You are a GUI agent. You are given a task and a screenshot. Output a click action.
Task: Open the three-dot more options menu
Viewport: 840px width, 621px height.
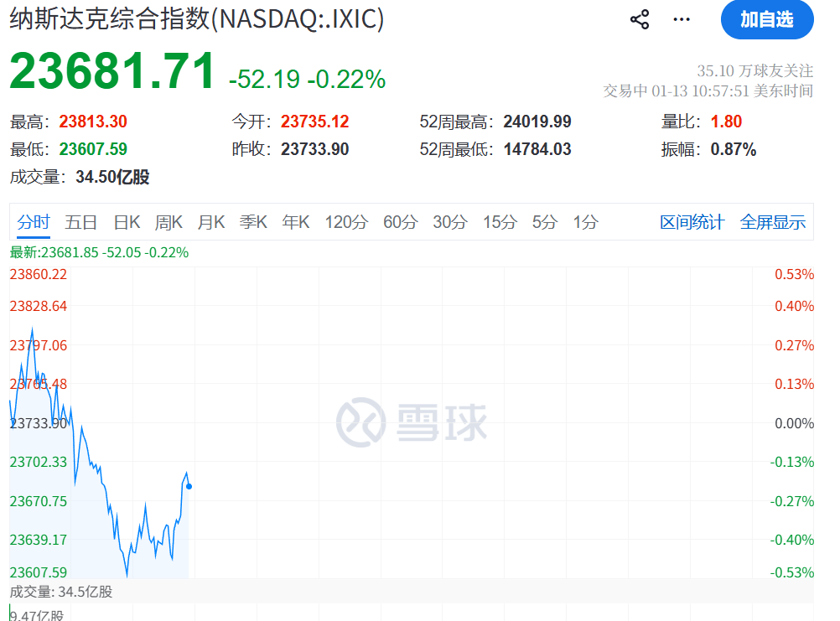pyautogui.click(x=682, y=20)
